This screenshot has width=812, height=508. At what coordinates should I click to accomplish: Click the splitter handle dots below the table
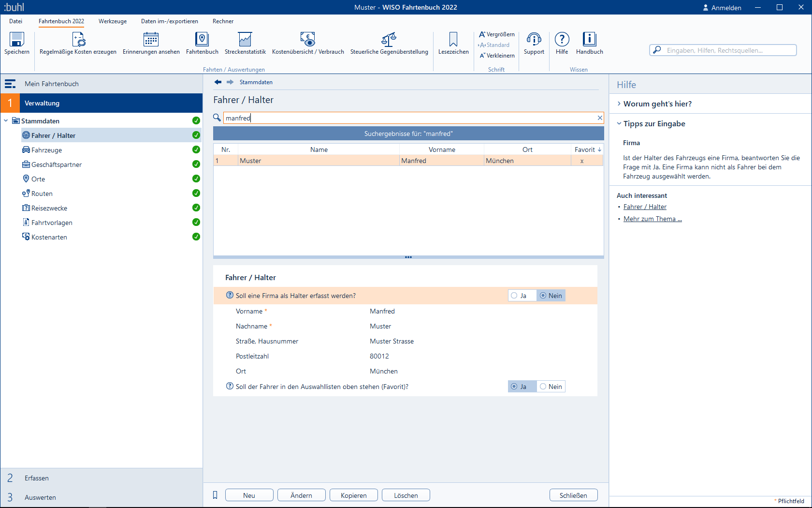click(408, 257)
